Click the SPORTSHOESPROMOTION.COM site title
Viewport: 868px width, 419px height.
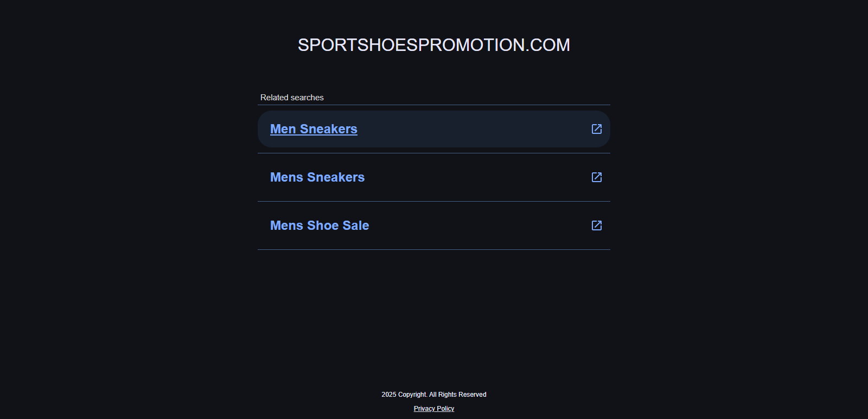coord(434,45)
